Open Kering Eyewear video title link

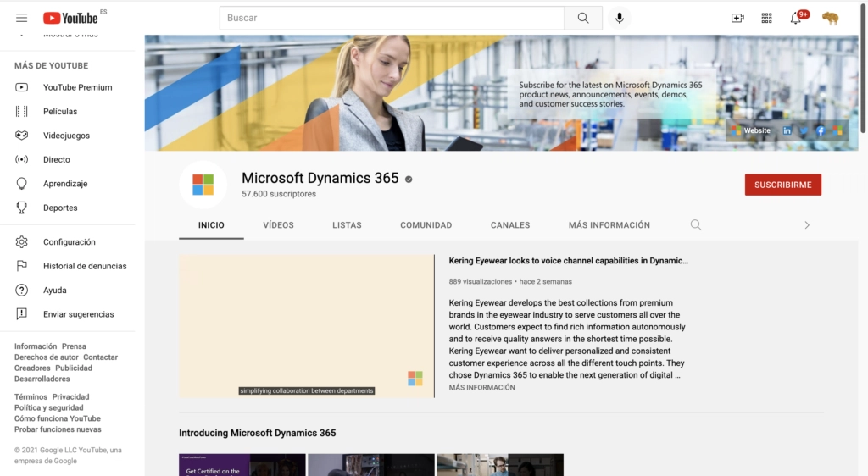568,262
